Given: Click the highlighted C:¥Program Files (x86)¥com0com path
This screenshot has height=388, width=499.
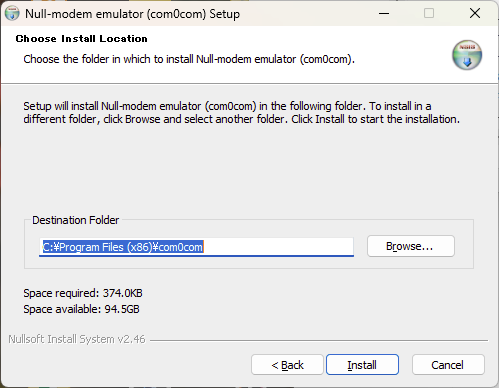Looking at the screenshot, I should coord(123,247).
